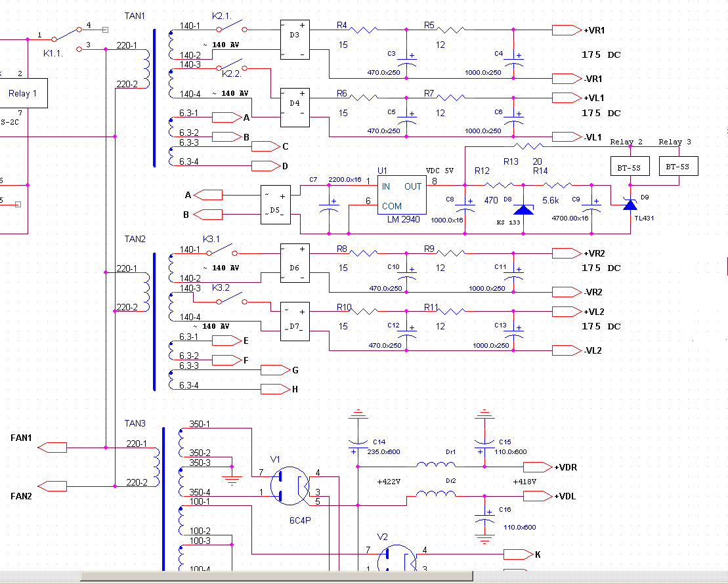Click the Relay 2 BT-5S box

click(630, 167)
